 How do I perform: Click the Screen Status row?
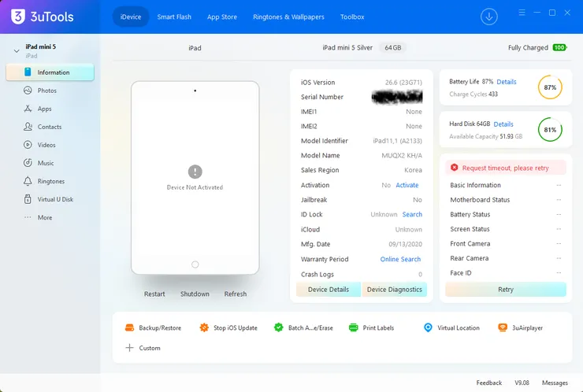coord(506,229)
